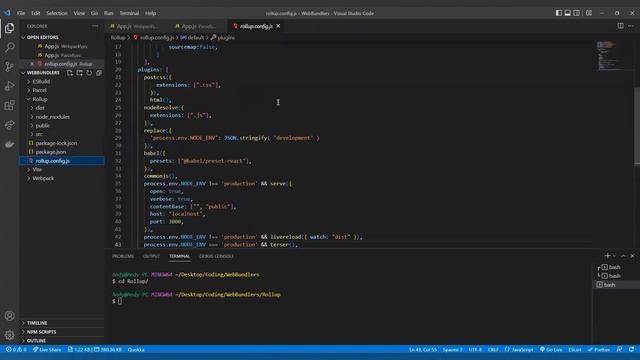Switch to the DEBUG CONSOLE panel tab

(x=216, y=256)
